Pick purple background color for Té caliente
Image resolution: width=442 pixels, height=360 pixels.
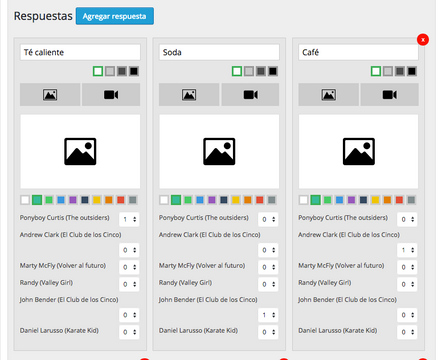click(73, 200)
